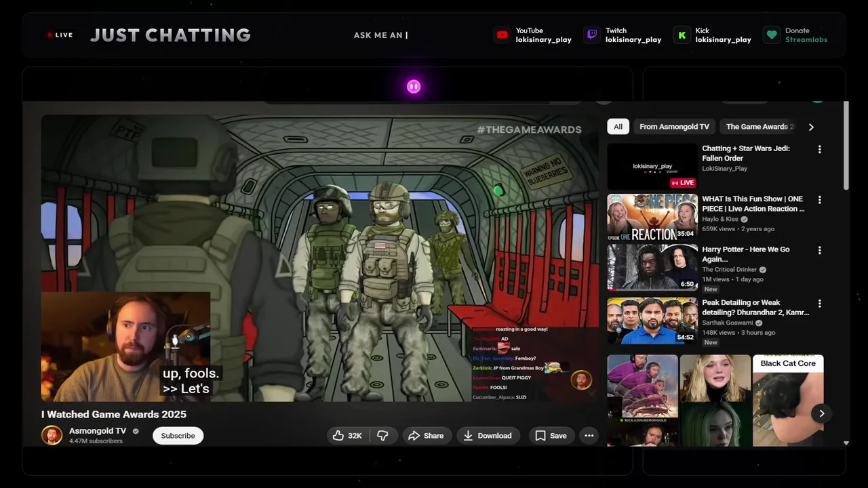Open WHAT Is This Fun Show video title
This screenshot has width=868, height=488.
(x=753, y=204)
